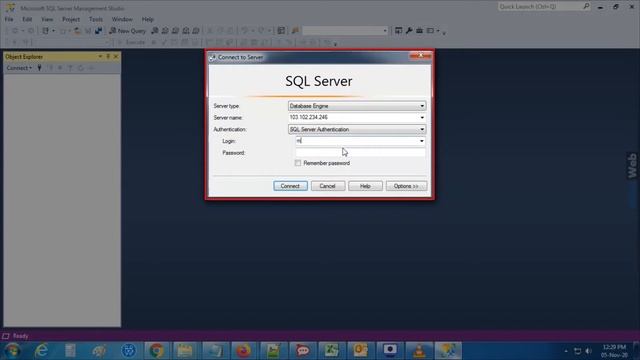Open the Window menu
The width and height of the screenshot is (640, 360).
pyautogui.click(x=122, y=19)
